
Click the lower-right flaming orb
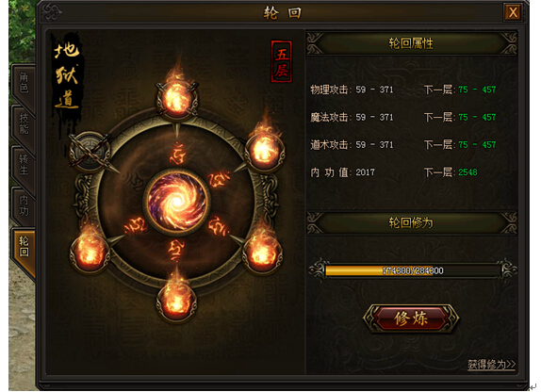[x=263, y=253]
